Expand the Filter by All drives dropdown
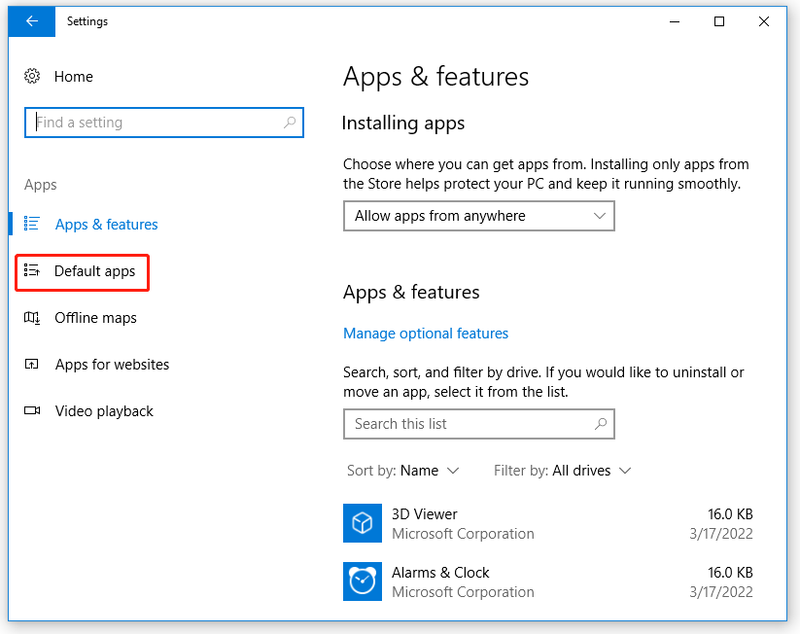The image size is (800, 634). point(562,470)
